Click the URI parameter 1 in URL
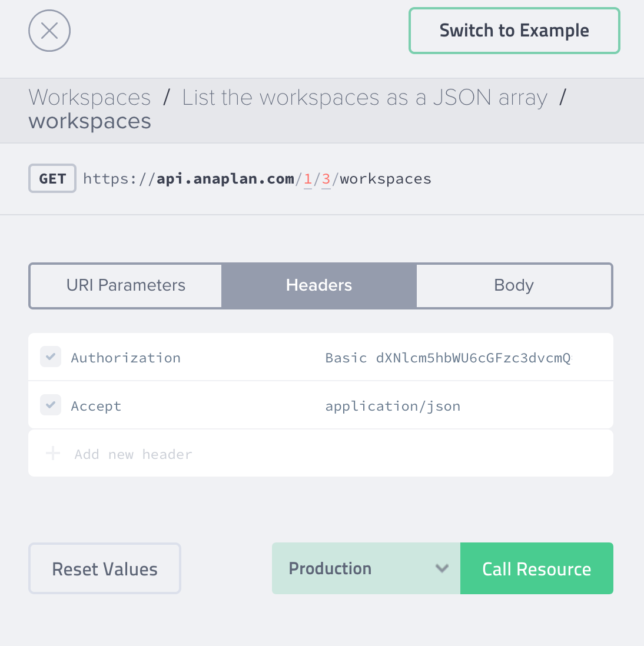This screenshot has width=644, height=646. pos(307,179)
